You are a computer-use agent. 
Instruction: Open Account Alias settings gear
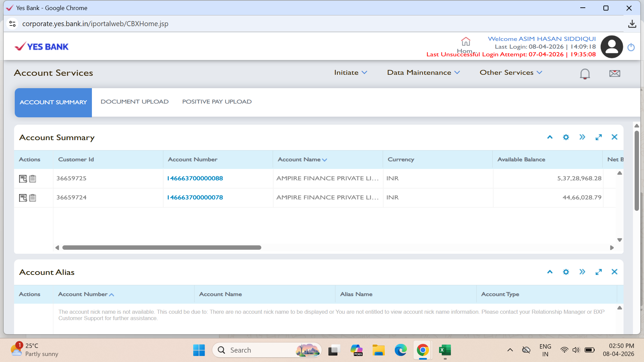click(x=566, y=272)
